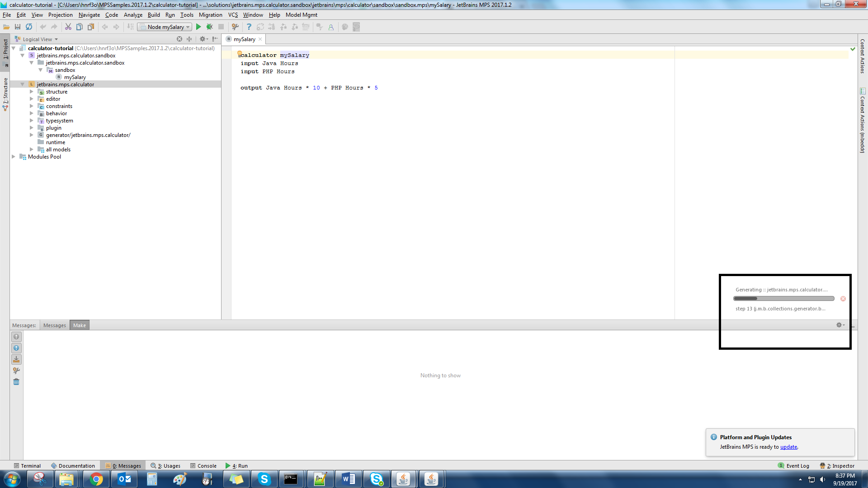
Task: Click the scroll from source target icon
Action: click(179, 39)
